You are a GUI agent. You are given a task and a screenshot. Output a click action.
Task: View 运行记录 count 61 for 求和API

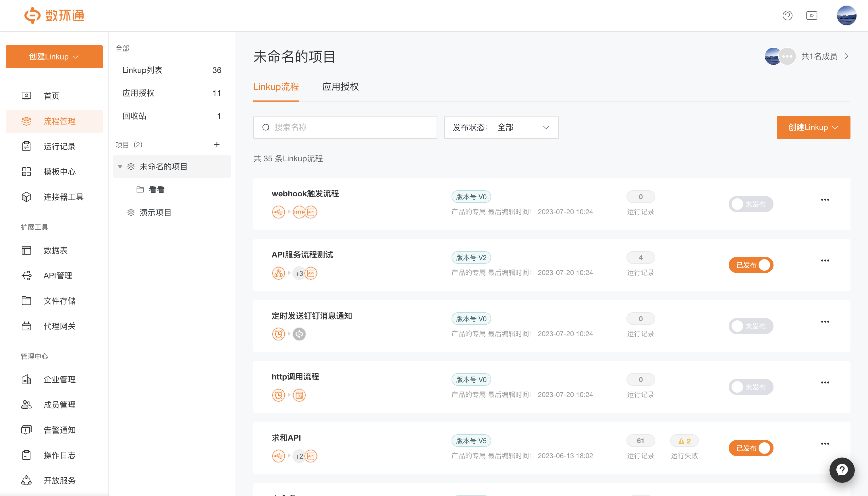point(640,441)
